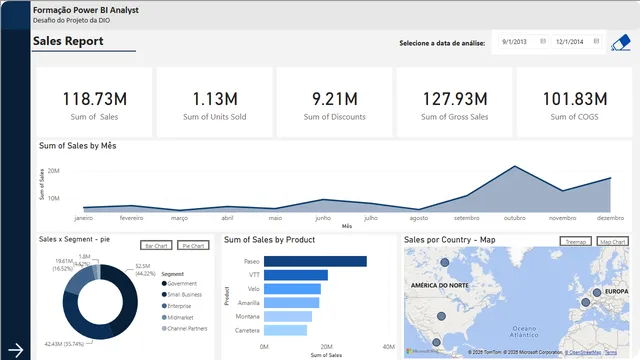
Task: Click the 'Desafio do Projeto da DIO' subtitle
Action: pos(71,20)
